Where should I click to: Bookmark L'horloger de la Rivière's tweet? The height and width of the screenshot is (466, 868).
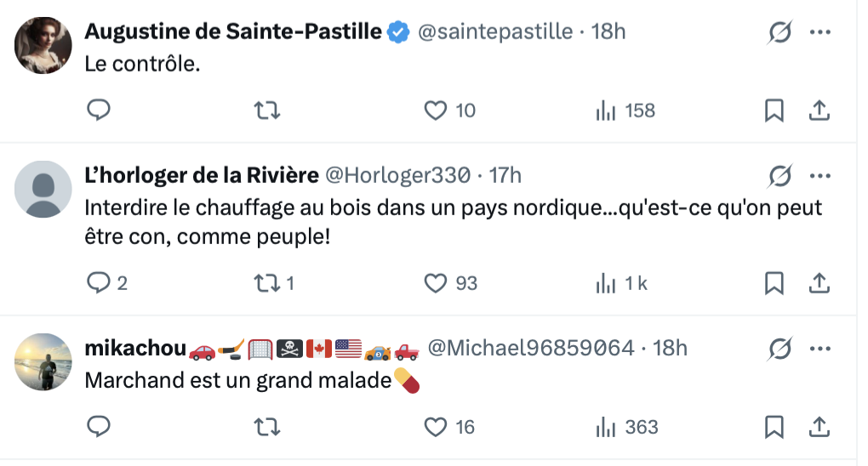[x=774, y=283]
